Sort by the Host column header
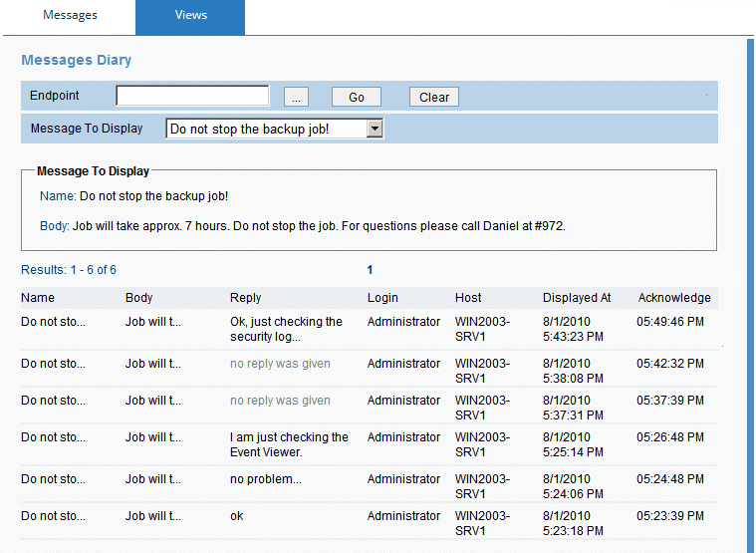The image size is (756, 553). point(468,298)
